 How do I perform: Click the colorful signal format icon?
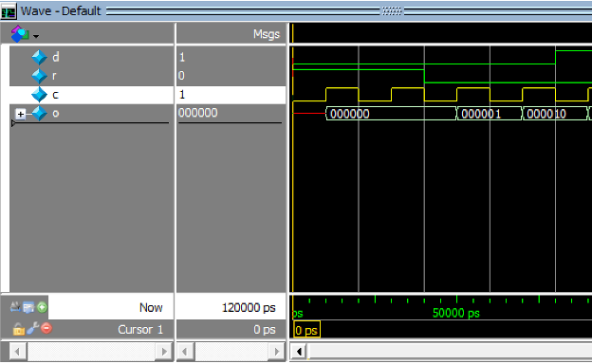20,34
